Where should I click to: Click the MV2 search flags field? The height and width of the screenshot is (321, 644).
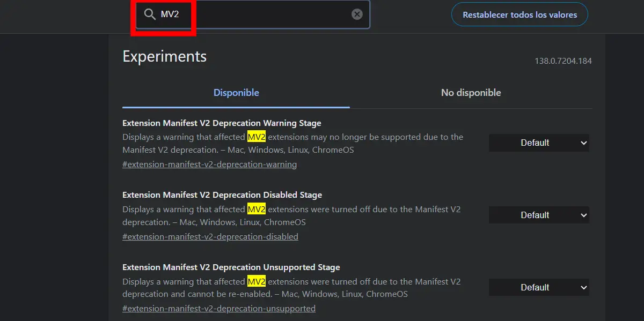[x=258, y=14]
